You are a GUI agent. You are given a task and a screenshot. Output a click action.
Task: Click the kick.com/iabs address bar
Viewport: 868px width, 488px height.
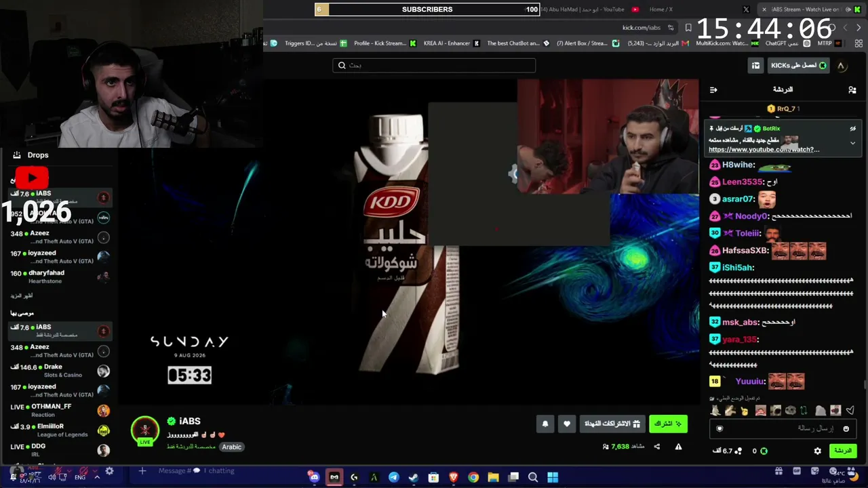point(642,28)
